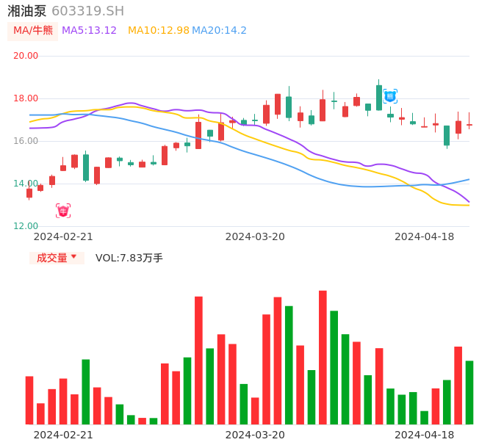Viewport: 504px width, 445px height.
Task: Click the blue bear signal marker
Action: pos(390,96)
